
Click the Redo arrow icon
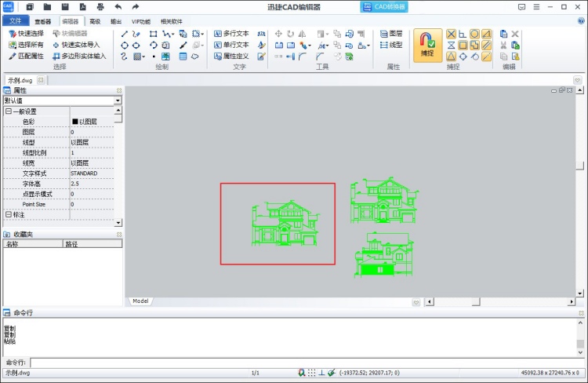[136, 7]
